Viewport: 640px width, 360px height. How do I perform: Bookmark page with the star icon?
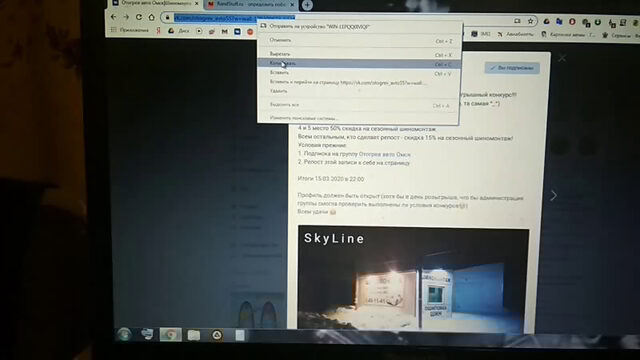point(530,21)
